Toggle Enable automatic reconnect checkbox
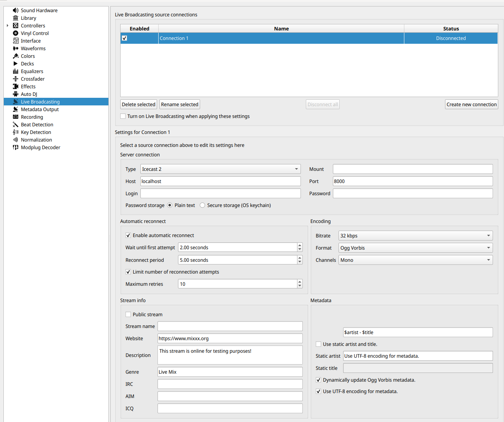Image resolution: width=504 pixels, height=422 pixels. 128,235
